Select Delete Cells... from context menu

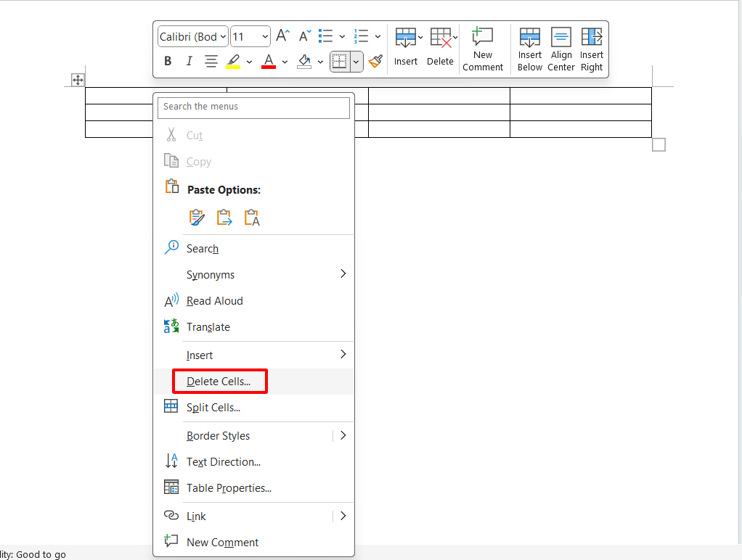click(x=219, y=382)
